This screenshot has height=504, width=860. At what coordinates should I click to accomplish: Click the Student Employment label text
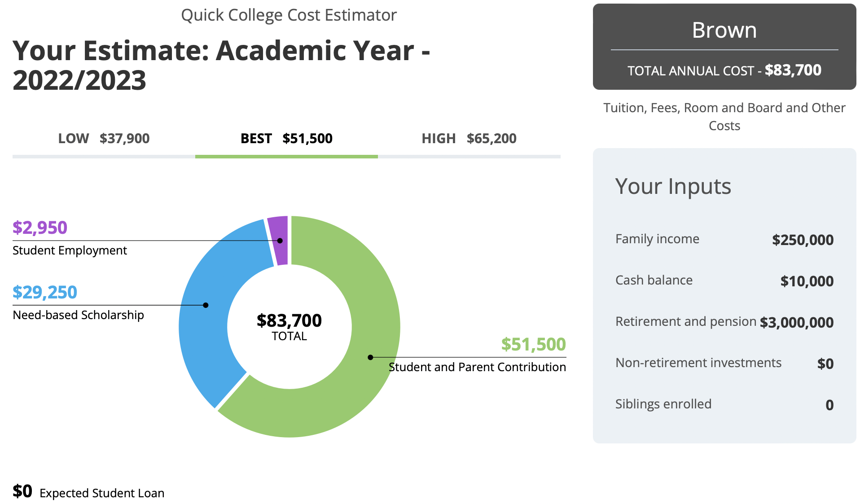point(70,250)
